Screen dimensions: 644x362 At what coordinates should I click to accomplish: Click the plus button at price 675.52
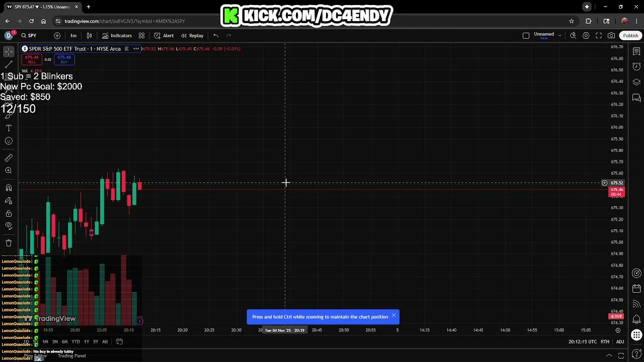(x=604, y=183)
